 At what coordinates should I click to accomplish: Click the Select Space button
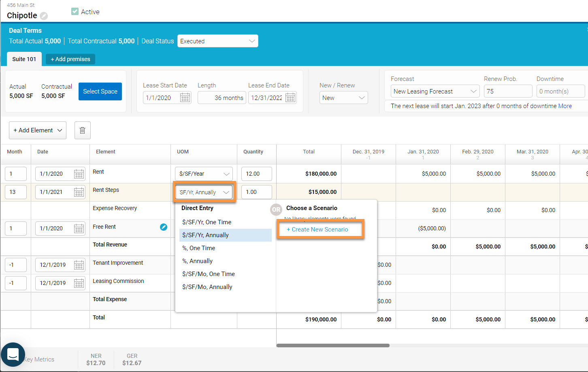100,91
